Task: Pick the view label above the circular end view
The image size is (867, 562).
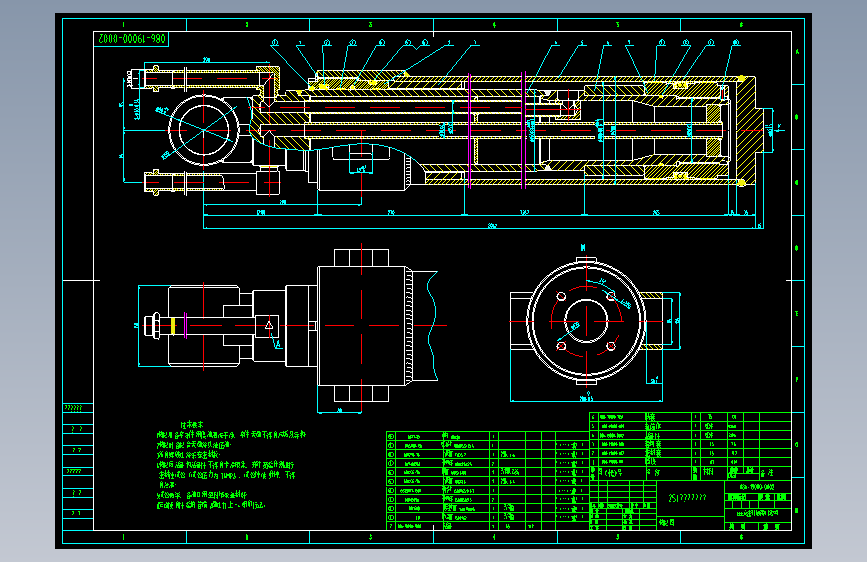Action: coord(583,247)
